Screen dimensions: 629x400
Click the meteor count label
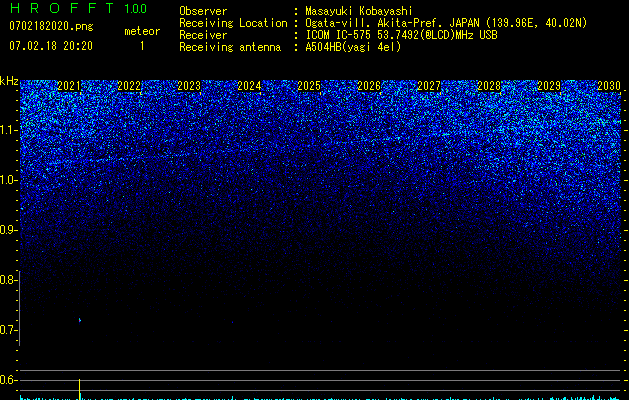click(142, 31)
